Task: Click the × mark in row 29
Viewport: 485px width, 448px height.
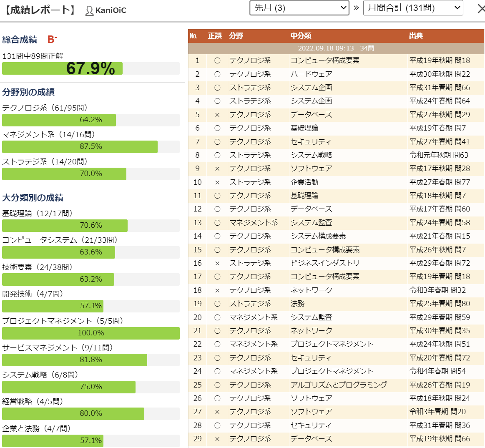Action: point(217,439)
